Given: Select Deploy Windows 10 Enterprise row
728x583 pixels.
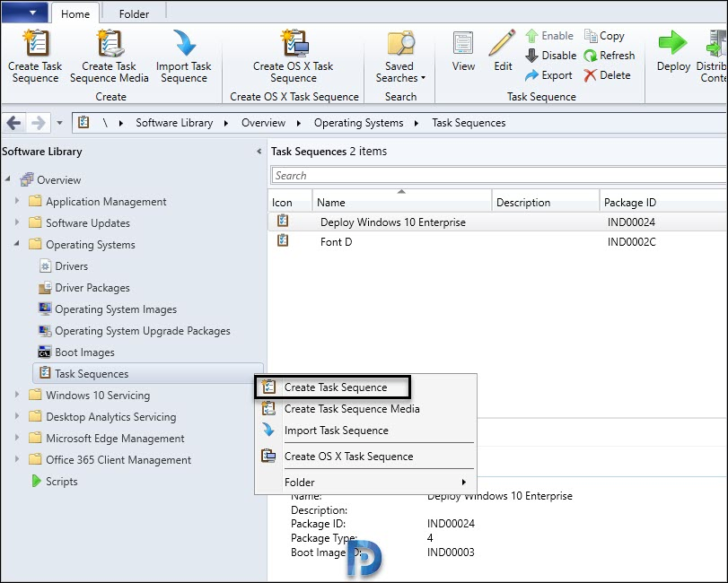Looking at the screenshot, I should tap(497, 222).
